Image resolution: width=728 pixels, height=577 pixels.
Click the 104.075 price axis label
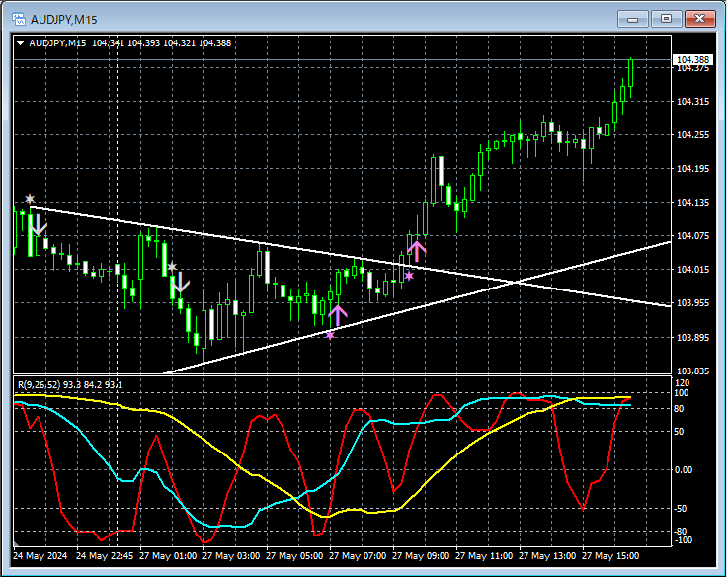[x=692, y=236]
